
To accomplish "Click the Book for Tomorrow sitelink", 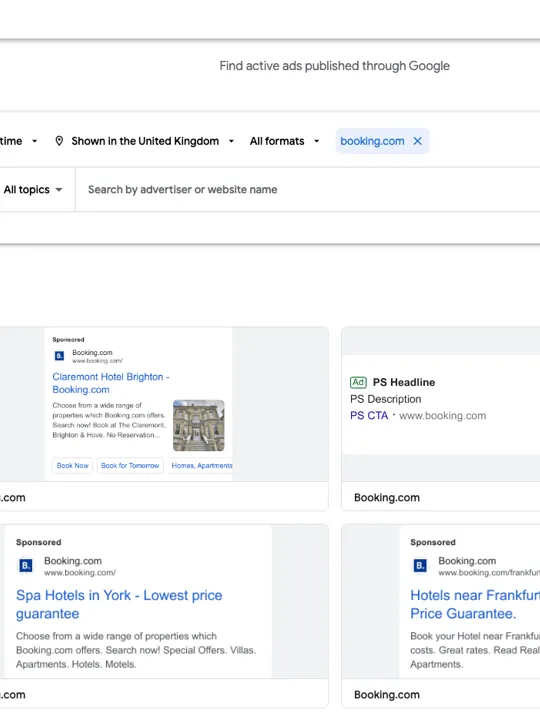I will pyautogui.click(x=130, y=466).
